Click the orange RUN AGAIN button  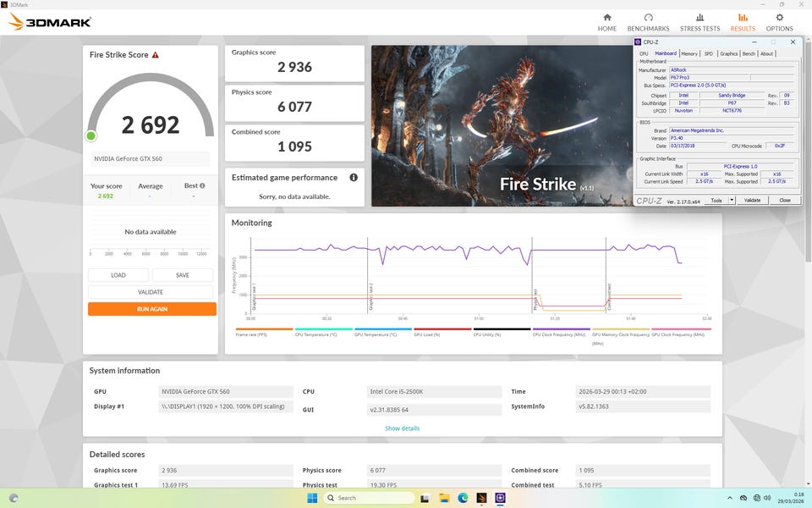(151, 309)
